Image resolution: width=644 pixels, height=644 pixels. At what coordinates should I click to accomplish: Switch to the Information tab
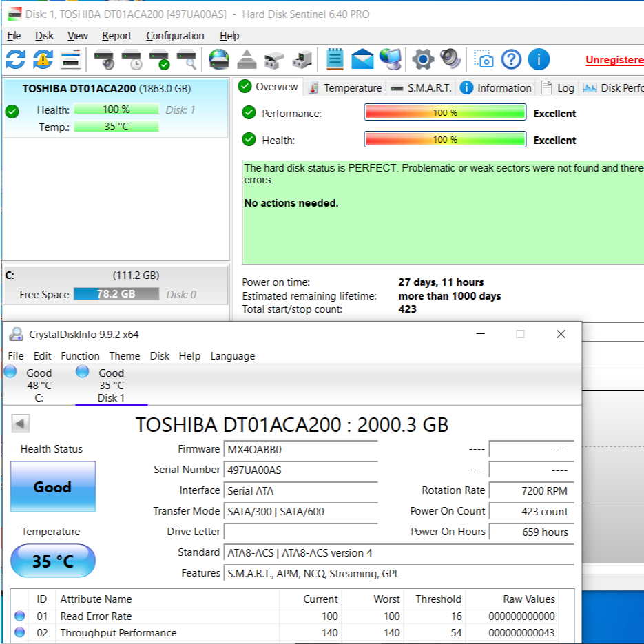point(496,88)
